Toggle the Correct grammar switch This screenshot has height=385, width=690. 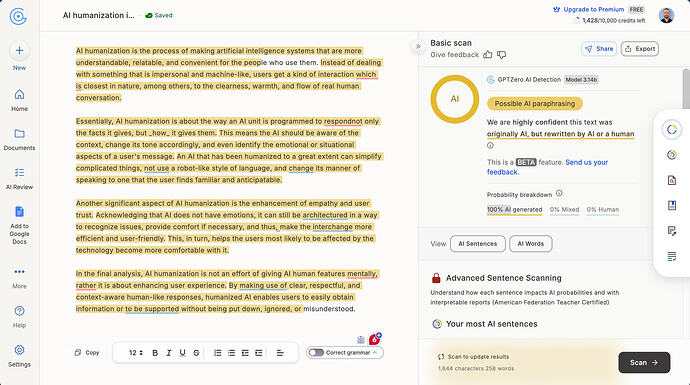point(316,352)
